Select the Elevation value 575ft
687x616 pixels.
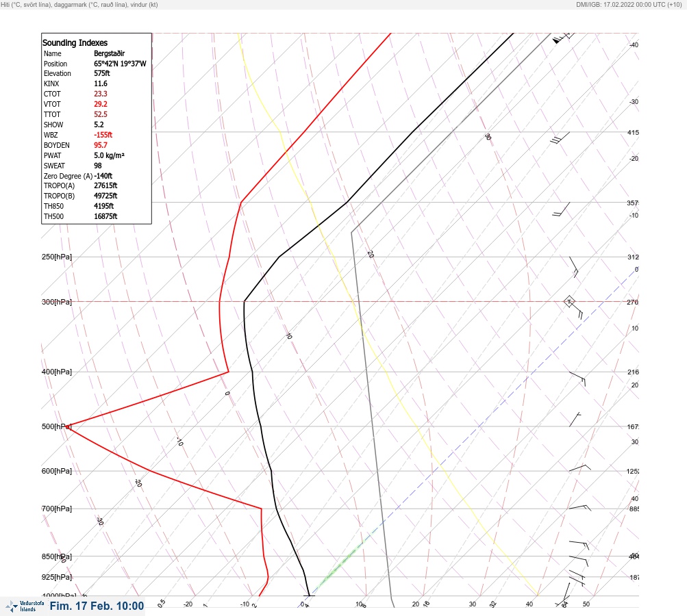[x=101, y=73]
